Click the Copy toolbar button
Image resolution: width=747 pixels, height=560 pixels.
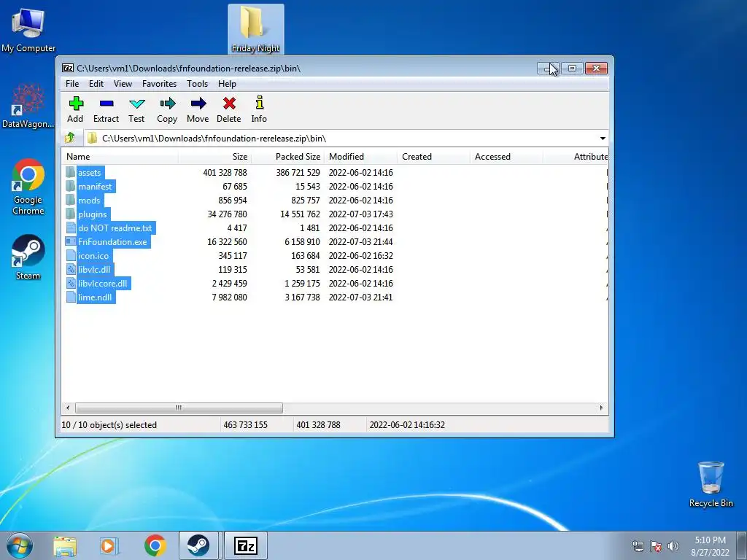tap(167, 109)
